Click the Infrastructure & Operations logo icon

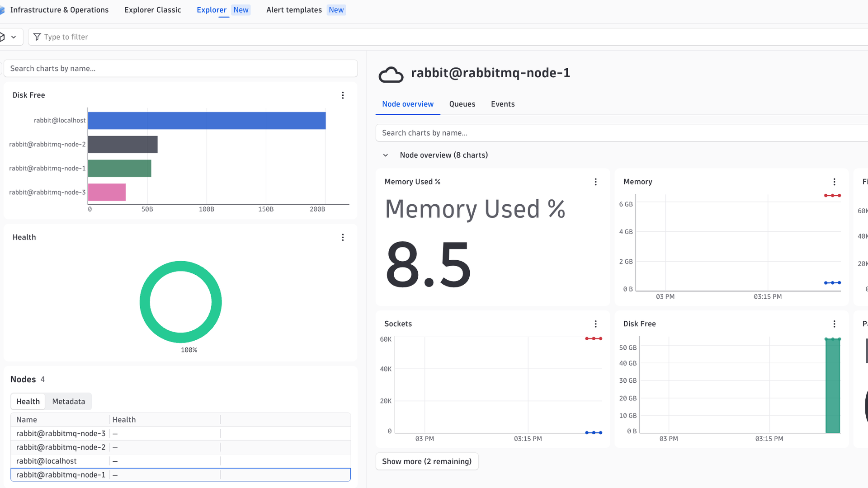2,10
